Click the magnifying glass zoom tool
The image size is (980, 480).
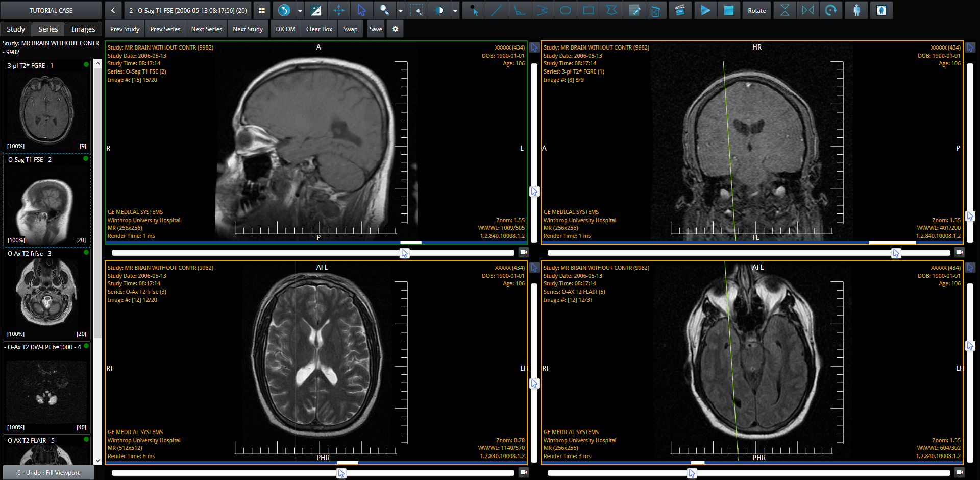pyautogui.click(x=384, y=10)
